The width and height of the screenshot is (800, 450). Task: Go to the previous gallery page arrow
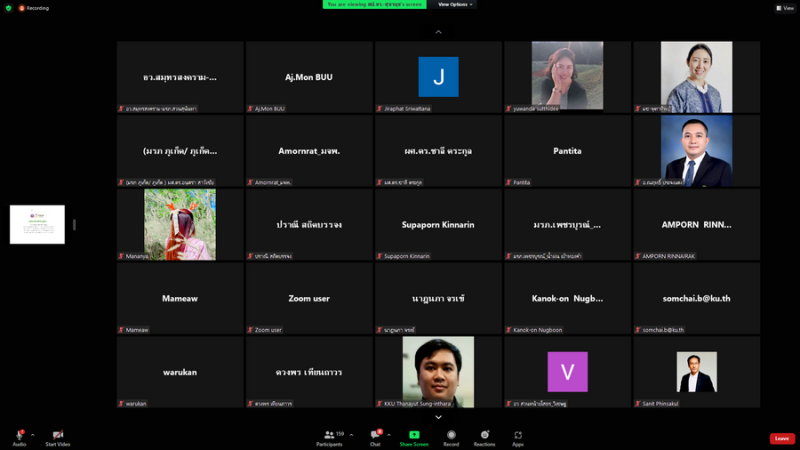[x=438, y=32]
